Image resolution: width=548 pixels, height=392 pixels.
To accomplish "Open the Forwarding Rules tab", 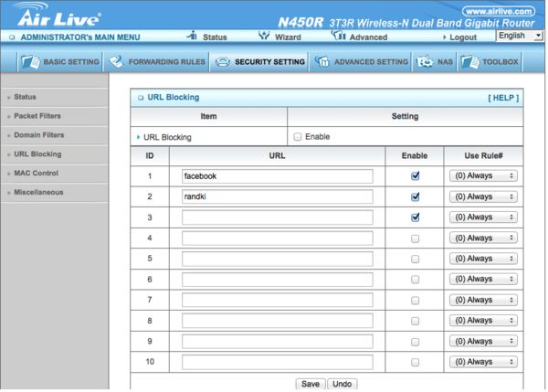I will (156, 62).
